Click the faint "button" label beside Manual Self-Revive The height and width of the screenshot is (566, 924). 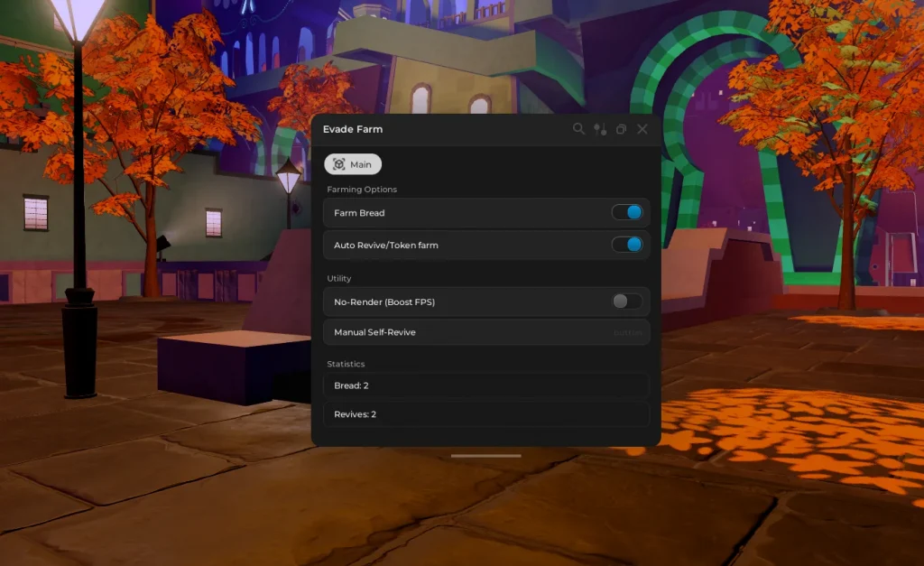pyautogui.click(x=628, y=332)
